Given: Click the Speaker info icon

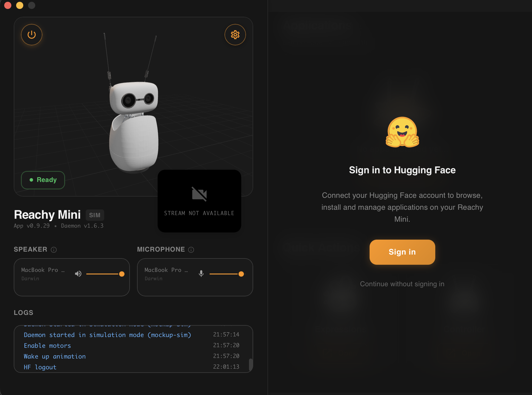Looking at the screenshot, I should [54, 250].
